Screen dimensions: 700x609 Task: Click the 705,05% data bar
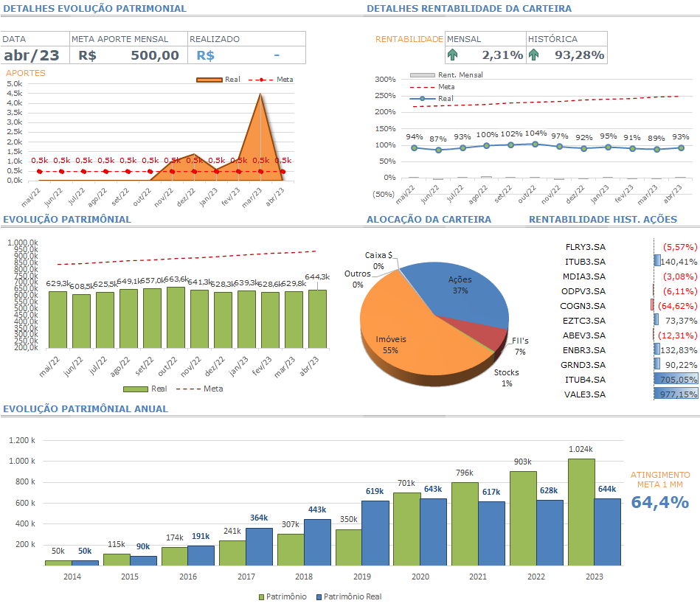676,379
